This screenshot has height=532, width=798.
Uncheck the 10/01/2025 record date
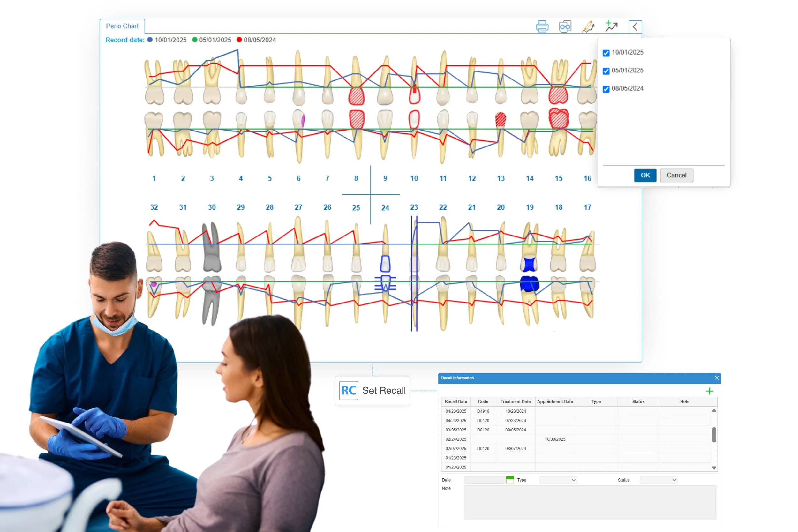[606, 53]
